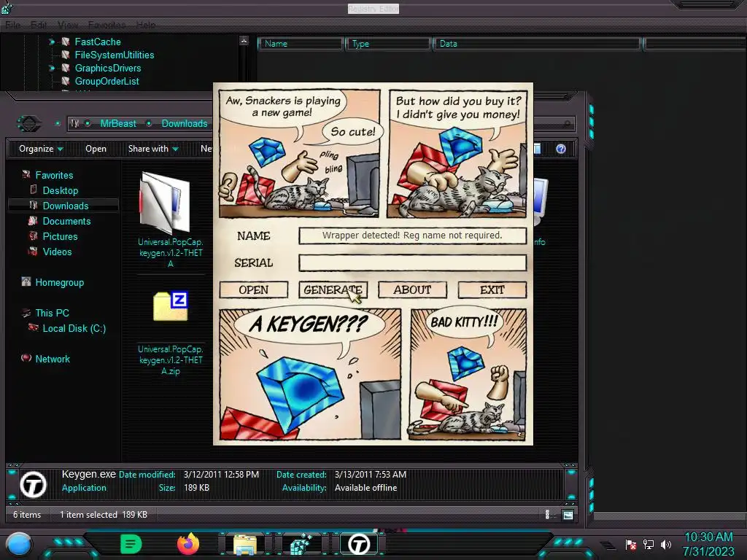Viewport: 747px width, 560px height.
Task: Expand the GraphicsDrivers registry key
Action: point(52,68)
